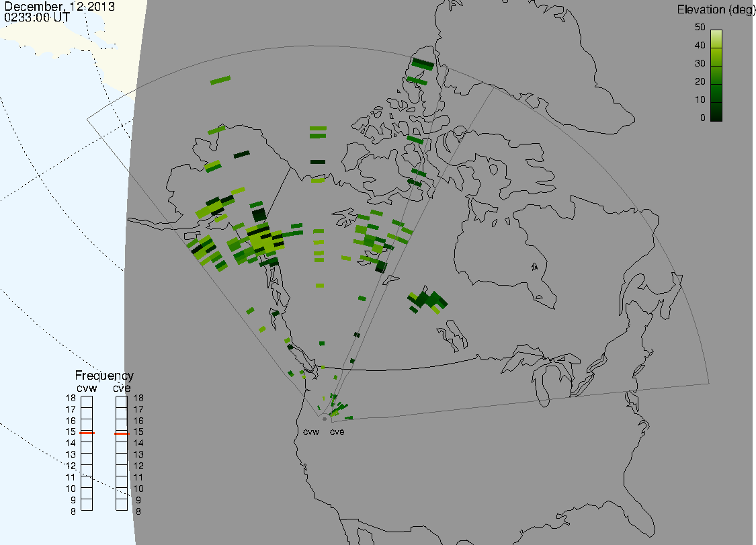The image size is (756, 545).
Task: Click the red marker on the cvw frequency bar
Action: 87,433
